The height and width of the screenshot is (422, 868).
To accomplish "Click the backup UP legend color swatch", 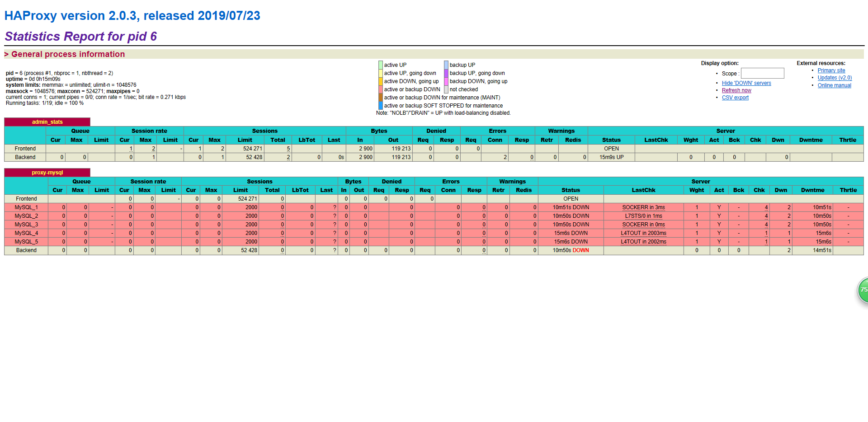I will (x=446, y=65).
